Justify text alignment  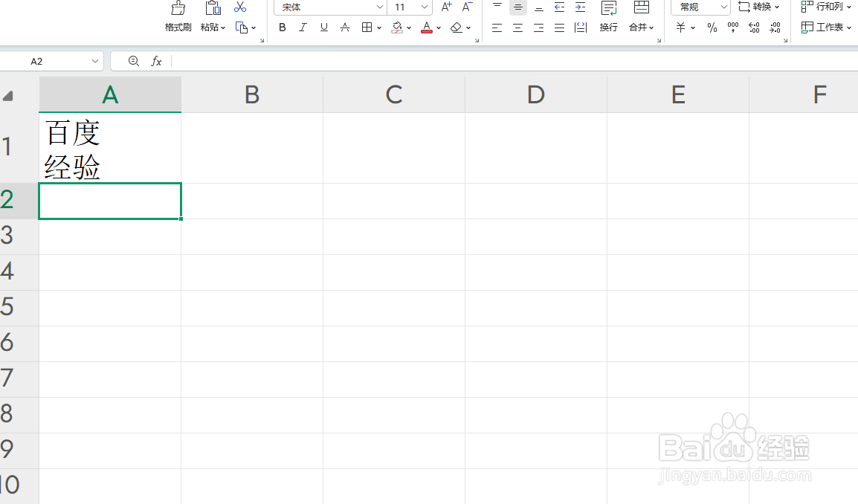(x=559, y=28)
